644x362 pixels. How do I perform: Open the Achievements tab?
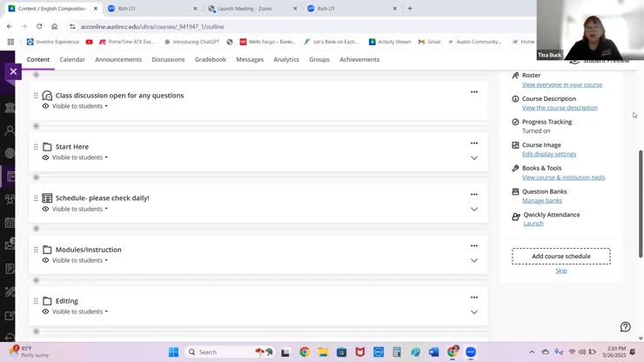coord(359,59)
